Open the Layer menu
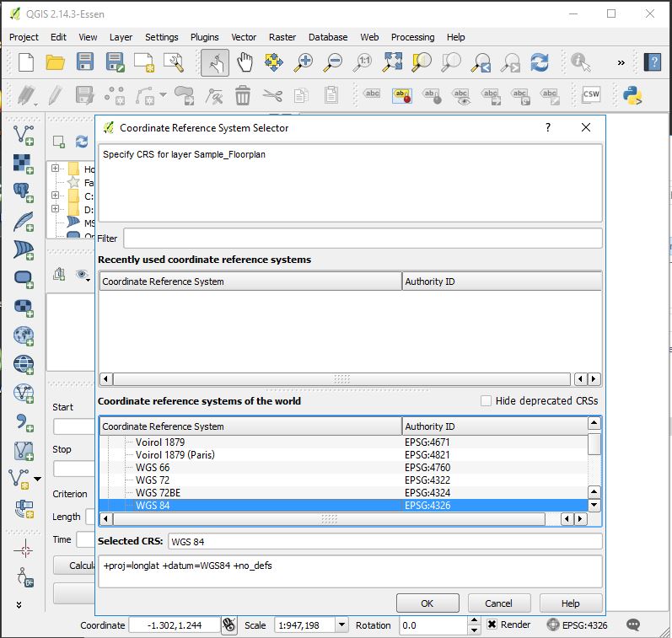The width and height of the screenshot is (672, 638). pyautogui.click(x=121, y=37)
